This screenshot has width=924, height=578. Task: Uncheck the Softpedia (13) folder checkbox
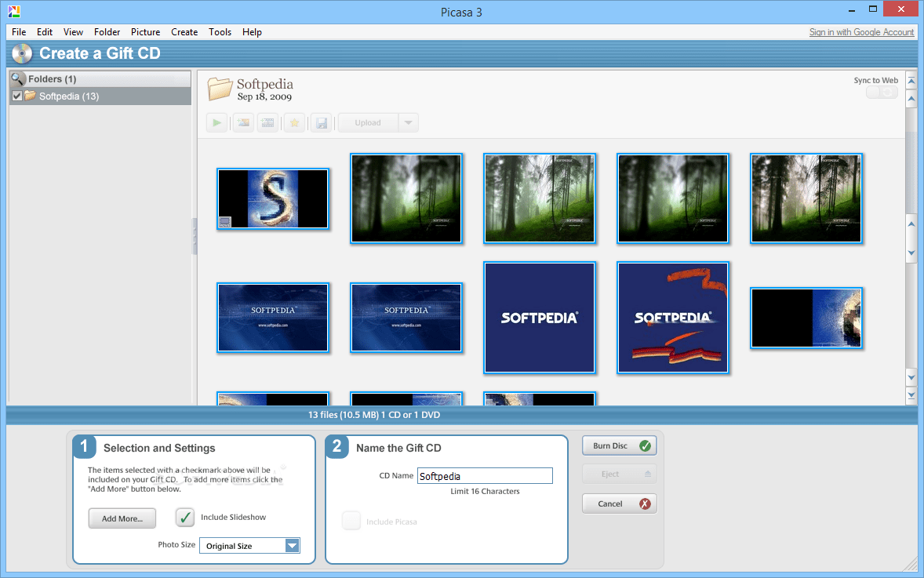(x=17, y=96)
